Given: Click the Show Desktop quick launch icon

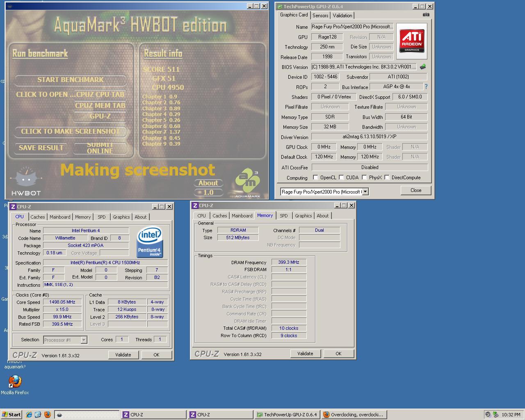Looking at the screenshot, I should (x=38, y=415).
